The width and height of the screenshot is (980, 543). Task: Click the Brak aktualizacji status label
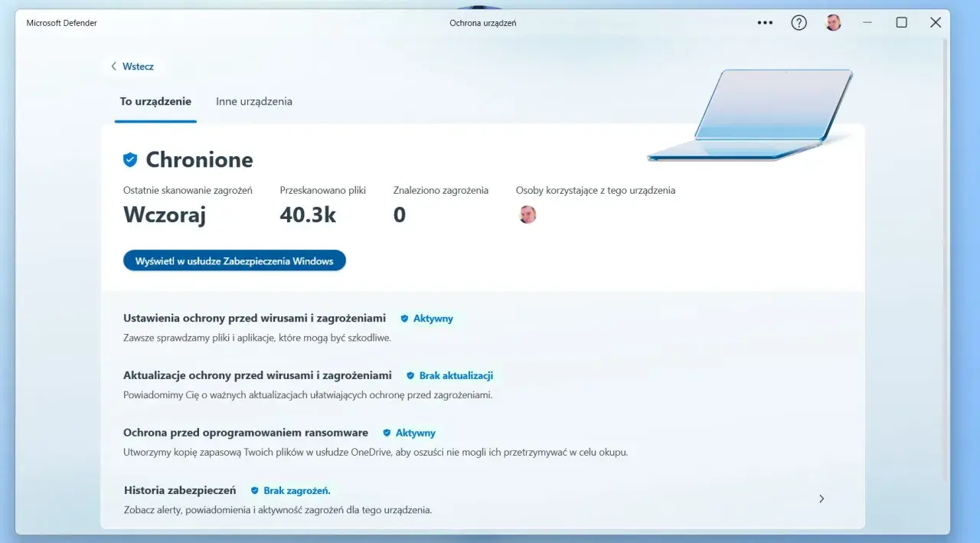coord(456,376)
